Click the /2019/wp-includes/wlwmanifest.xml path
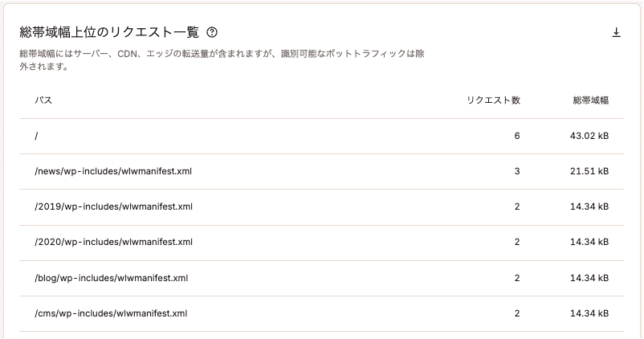644x339 pixels. pyautogui.click(x=113, y=206)
